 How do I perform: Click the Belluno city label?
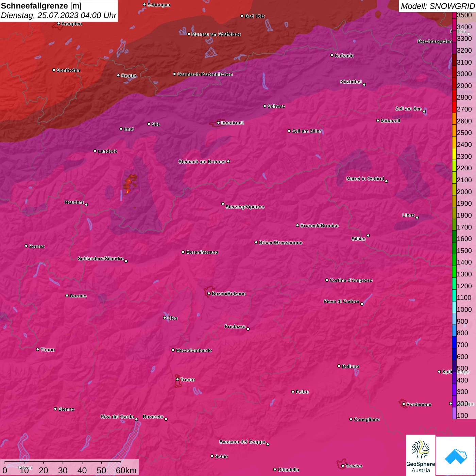[351, 366]
